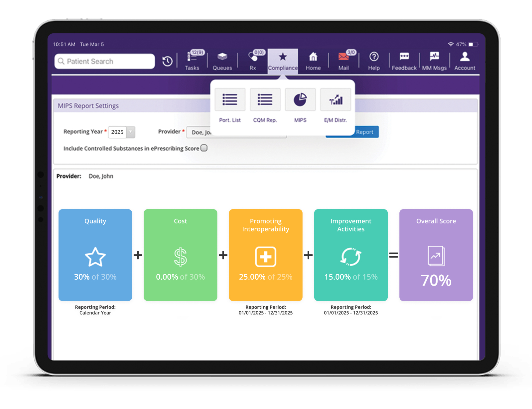
Task: Select the Improvement Activities card
Action: (x=351, y=255)
